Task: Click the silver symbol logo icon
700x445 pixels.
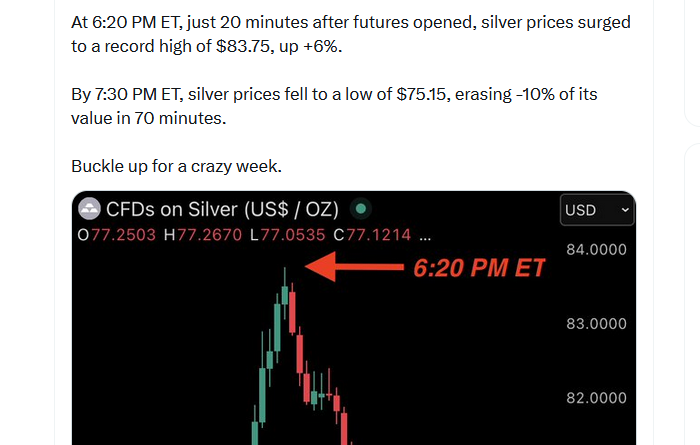Action: click(90, 210)
